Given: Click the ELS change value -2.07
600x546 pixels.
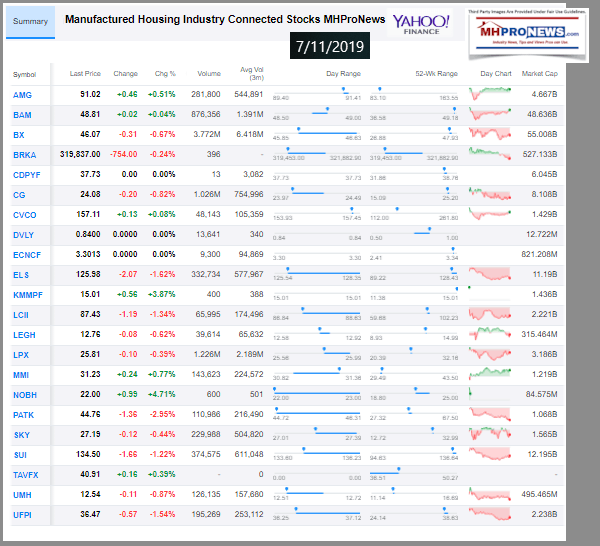Looking at the screenshot, I should pos(128,274).
